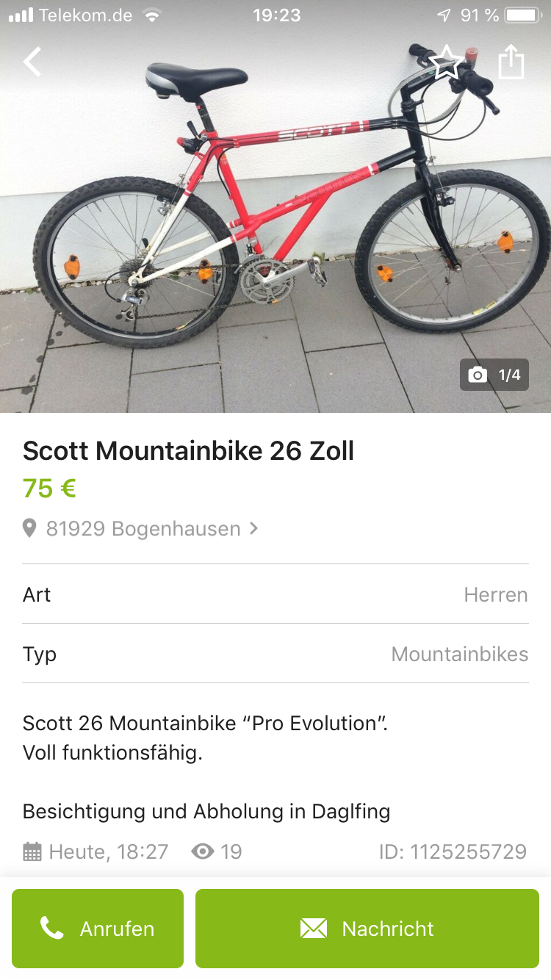Tap the phone icon in Anrufen
The image size is (551, 980).
tap(51, 929)
